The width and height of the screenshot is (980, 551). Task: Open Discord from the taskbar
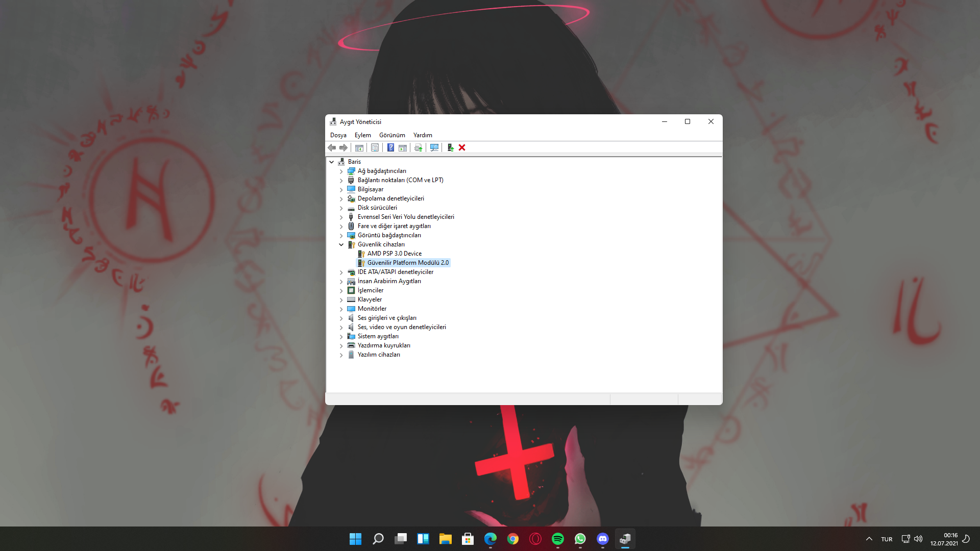[x=602, y=539]
